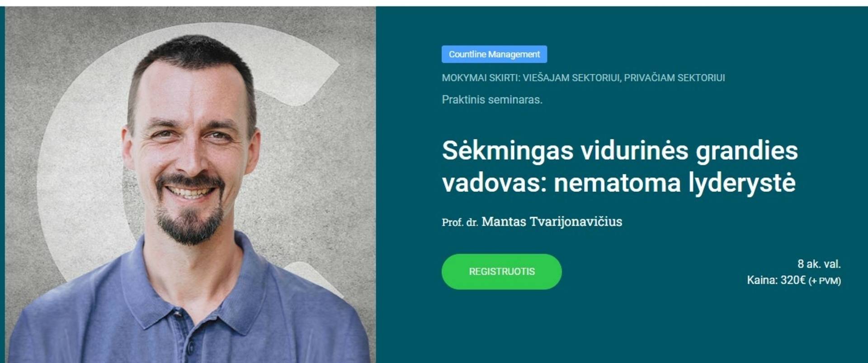This screenshot has width=868, height=363.
Task: Click the word "Management" in the blue badge
Action: point(514,54)
